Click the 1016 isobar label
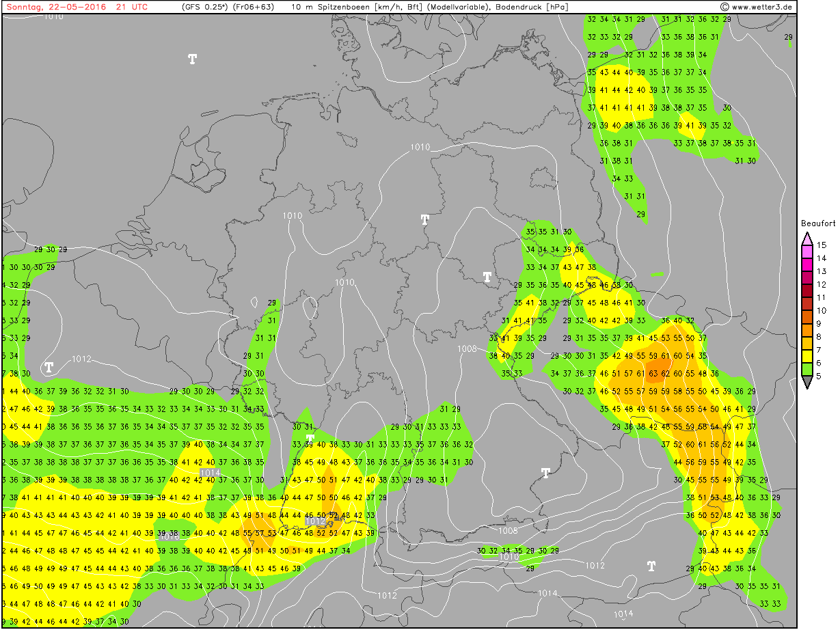Image resolution: width=840 pixels, height=630 pixels. [x=170, y=536]
